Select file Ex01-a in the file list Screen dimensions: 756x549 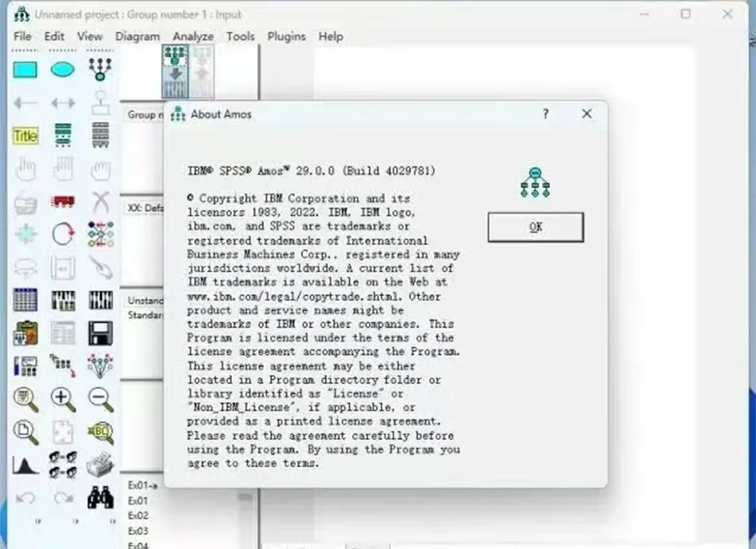[143, 485]
